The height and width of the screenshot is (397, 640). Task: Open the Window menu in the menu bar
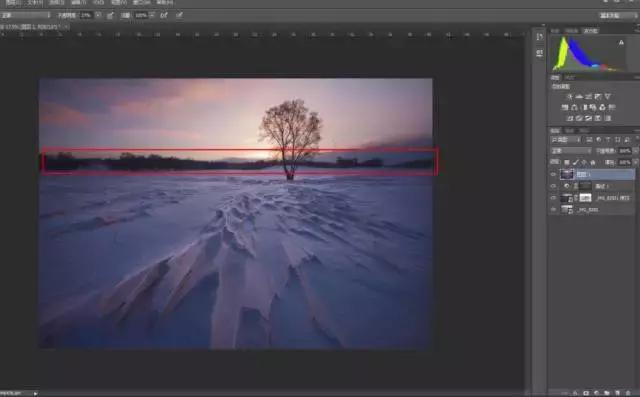[x=142, y=2]
